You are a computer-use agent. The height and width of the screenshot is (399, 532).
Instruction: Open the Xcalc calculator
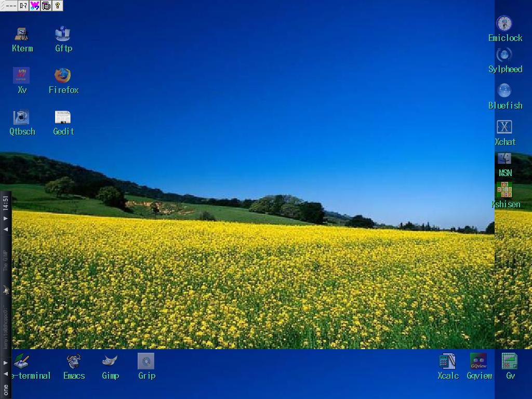[447, 362]
